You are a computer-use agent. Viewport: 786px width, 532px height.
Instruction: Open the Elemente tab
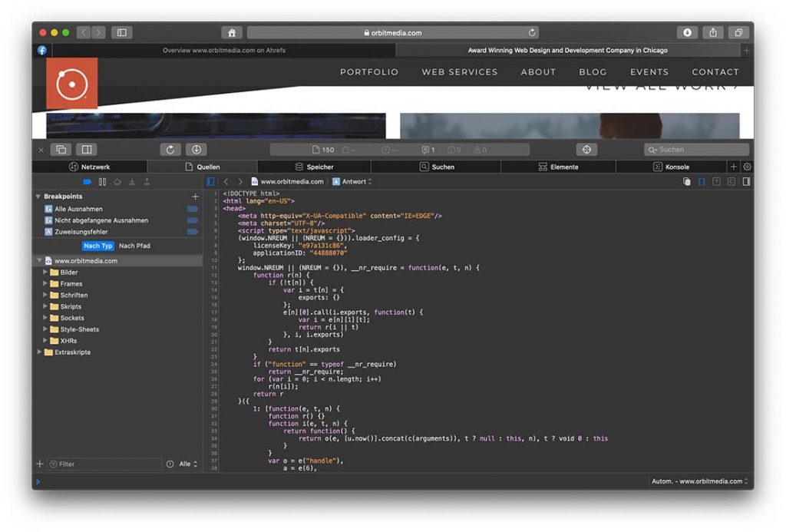click(559, 167)
